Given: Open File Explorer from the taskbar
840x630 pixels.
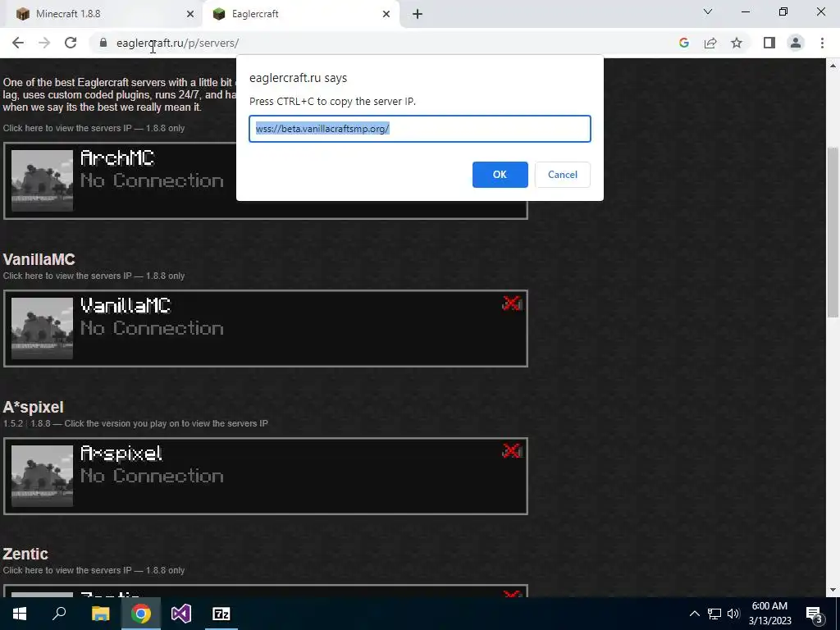Looking at the screenshot, I should coord(101,614).
